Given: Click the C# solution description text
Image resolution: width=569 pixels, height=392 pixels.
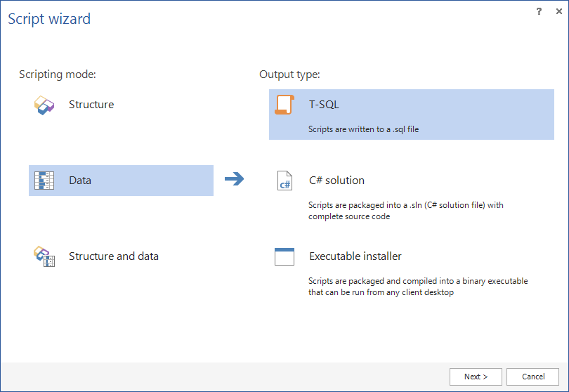Looking at the screenshot, I should 405,211.
